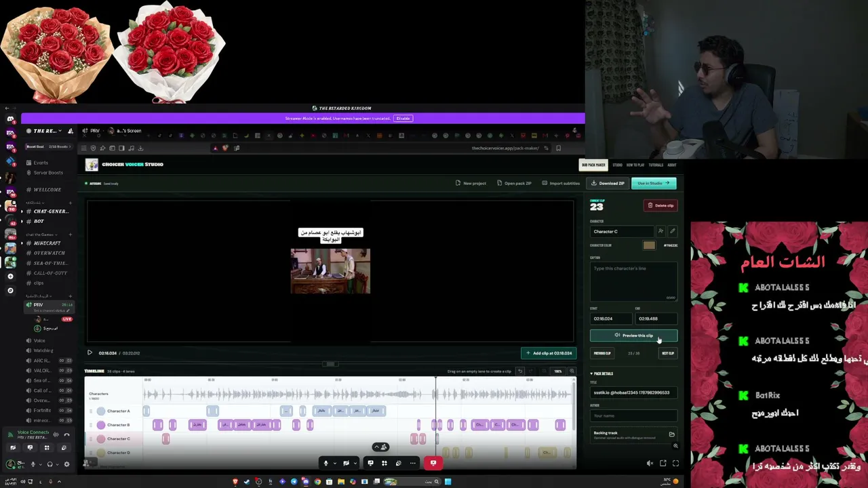
Task: Toggle deafen headphones in user panel
Action: [x=50, y=464]
